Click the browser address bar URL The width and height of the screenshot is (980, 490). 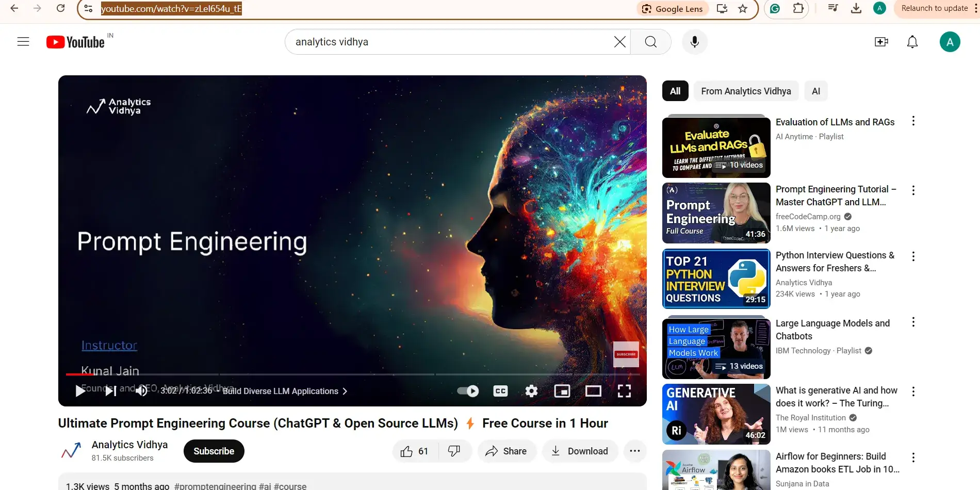(171, 9)
